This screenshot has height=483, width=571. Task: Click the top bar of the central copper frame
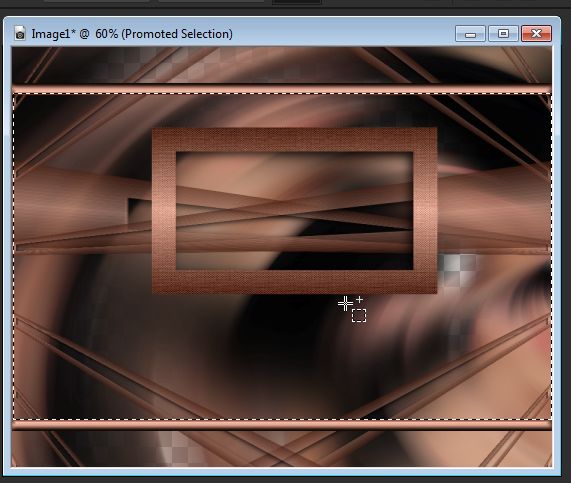294,140
